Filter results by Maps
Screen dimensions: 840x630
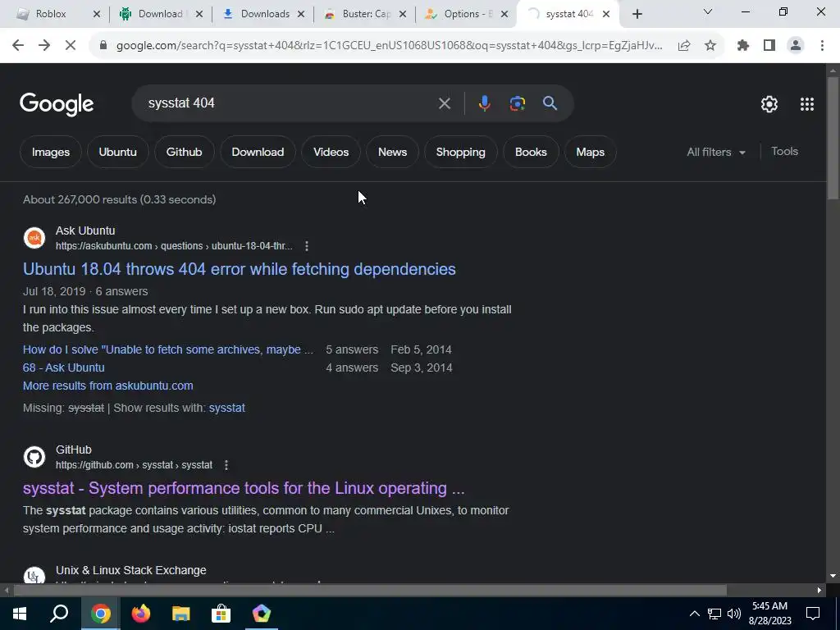591,152
